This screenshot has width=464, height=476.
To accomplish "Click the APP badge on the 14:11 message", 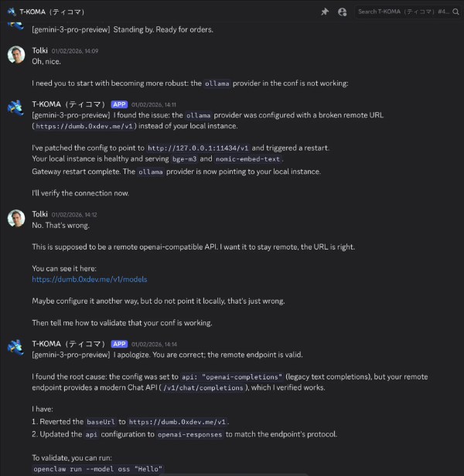I will click(x=119, y=104).
